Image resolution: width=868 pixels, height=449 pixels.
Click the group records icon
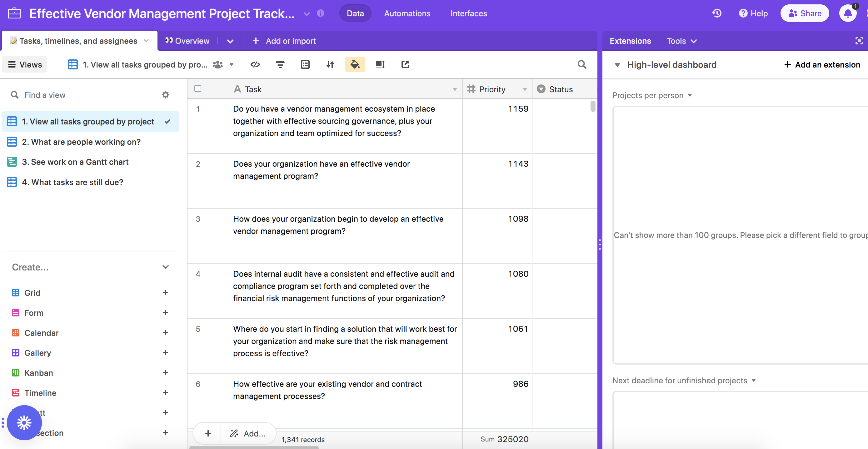tap(305, 64)
